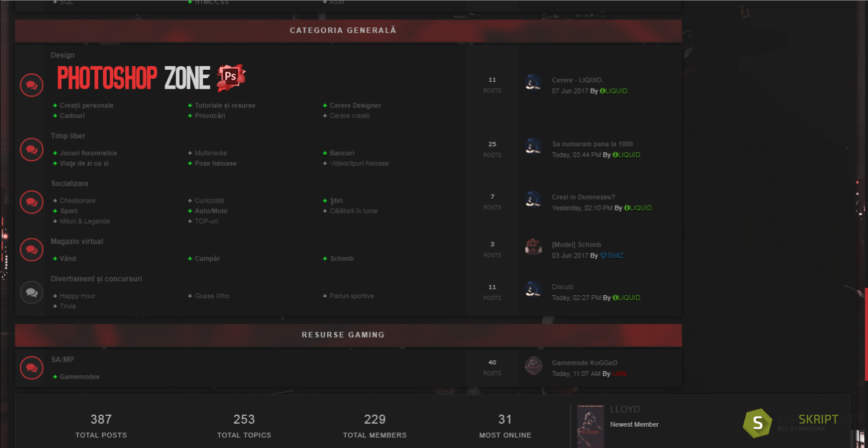
Task: Click the Timp liber forum status icon
Action: (x=31, y=149)
